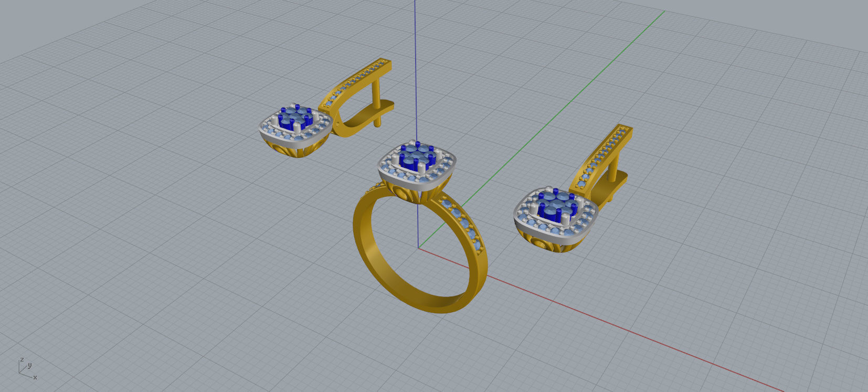Viewport: 868px width, 392px height.
Task: Select the right earring's cushion-shaped head
Action: coord(556,219)
